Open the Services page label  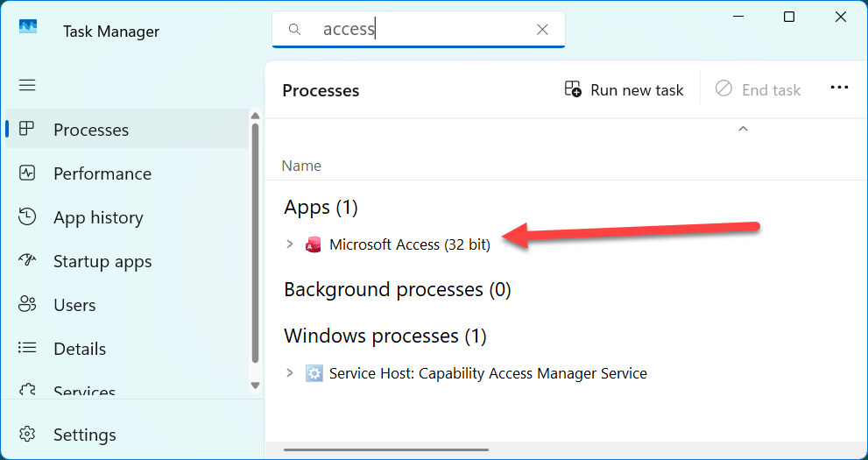point(84,392)
